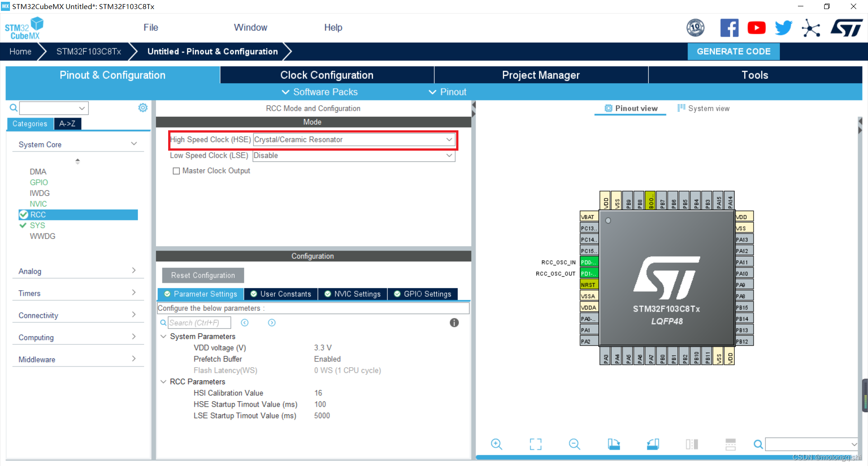Click the pin search magnifier icon

point(758,444)
